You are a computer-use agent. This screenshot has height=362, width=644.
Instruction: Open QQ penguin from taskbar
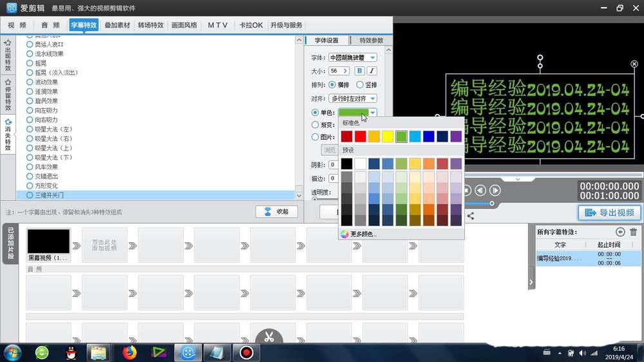point(71,352)
